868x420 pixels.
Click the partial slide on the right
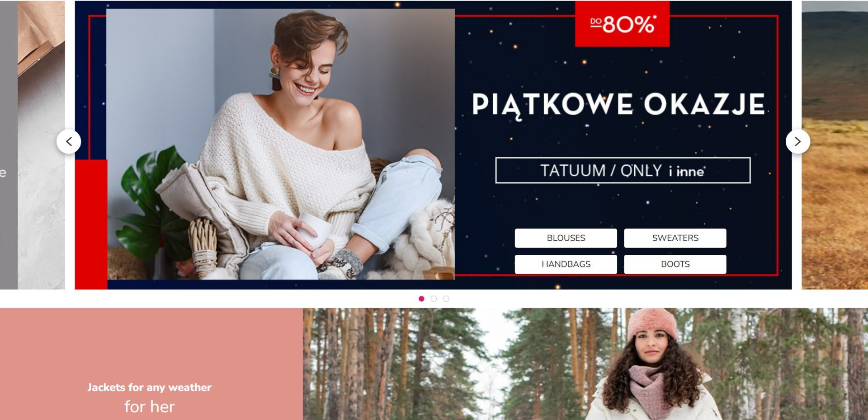click(x=835, y=145)
